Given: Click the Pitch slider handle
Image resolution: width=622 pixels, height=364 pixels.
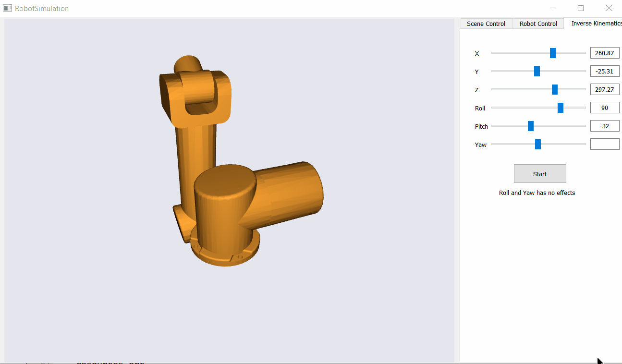Looking at the screenshot, I should pos(531,126).
